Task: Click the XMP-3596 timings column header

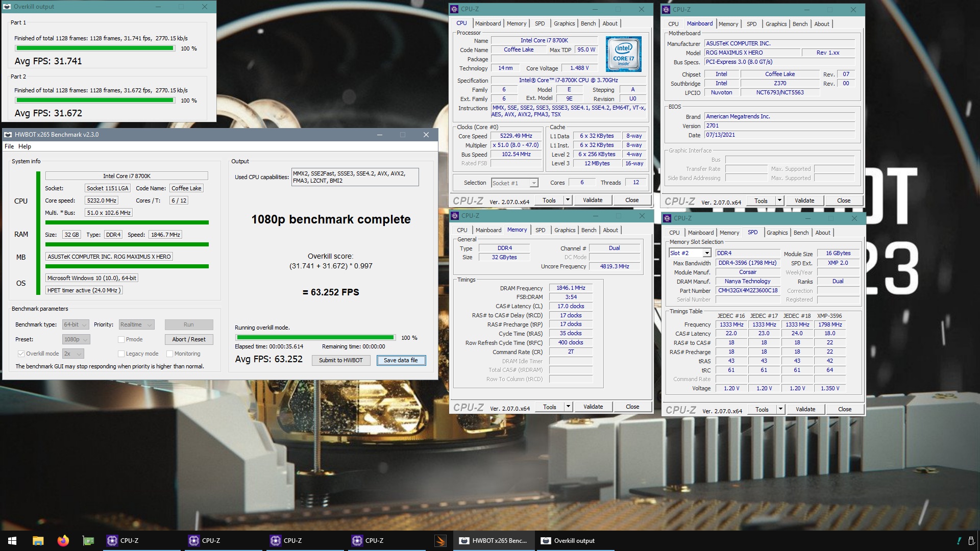Action: click(829, 316)
